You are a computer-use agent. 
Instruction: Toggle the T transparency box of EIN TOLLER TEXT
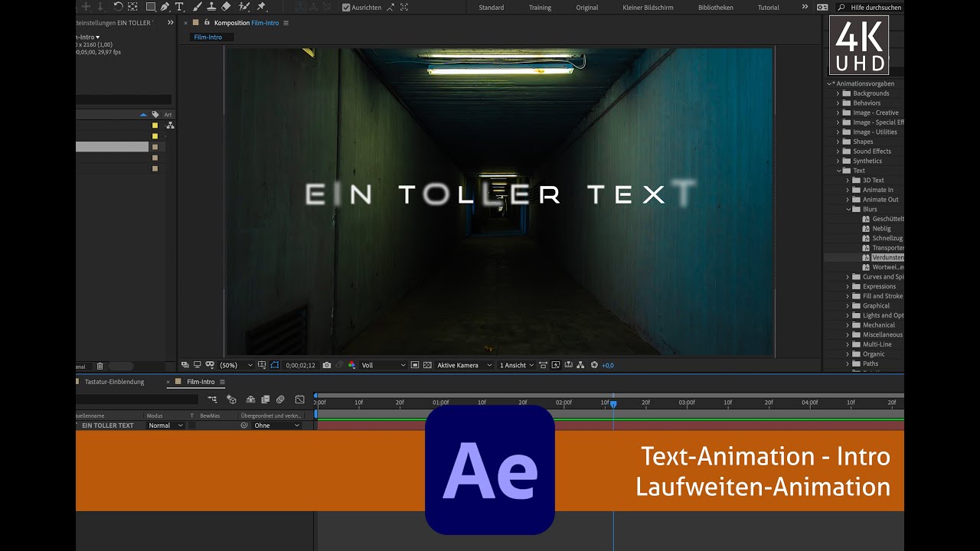[x=192, y=425]
